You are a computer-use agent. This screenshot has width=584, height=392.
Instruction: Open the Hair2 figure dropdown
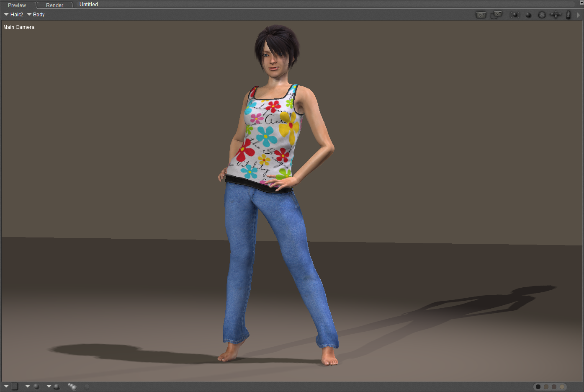click(x=13, y=15)
